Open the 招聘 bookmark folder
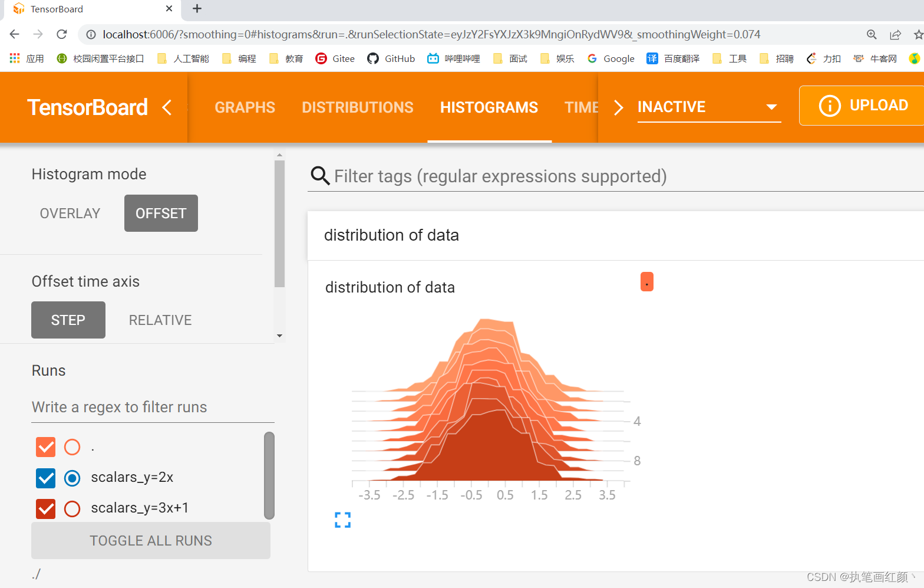Screen dimensions: 924x588 pos(777,58)
